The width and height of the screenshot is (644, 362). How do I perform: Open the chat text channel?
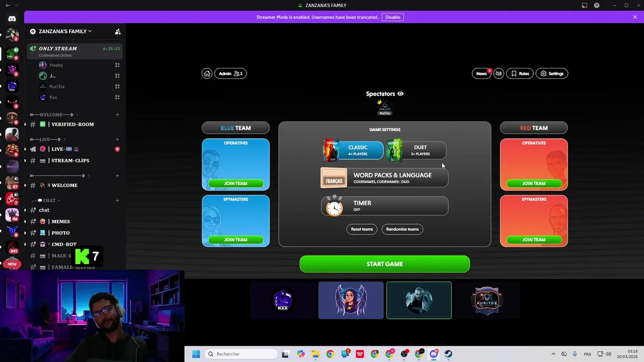[75, 210]
